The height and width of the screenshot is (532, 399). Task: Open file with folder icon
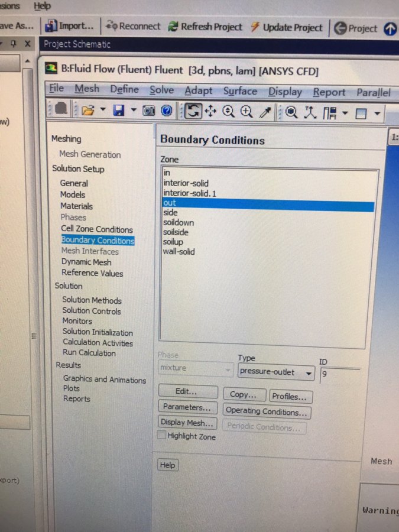pyautogui.click(x=88, y=111)
